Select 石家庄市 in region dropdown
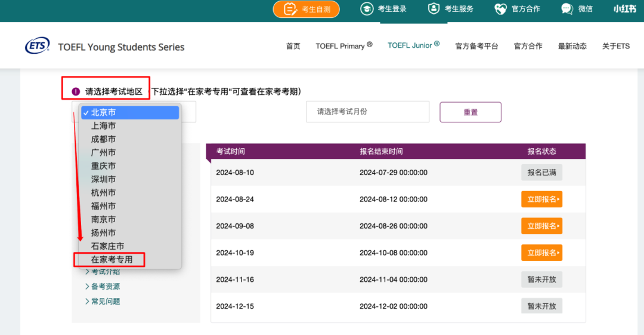644x335 pixels. (130, 246)
